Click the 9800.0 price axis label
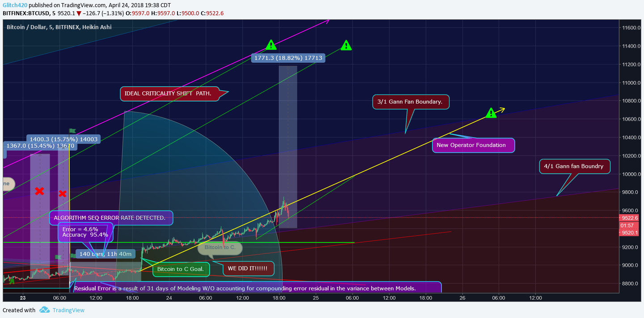644x318 pixels. [x=631, y=192]
